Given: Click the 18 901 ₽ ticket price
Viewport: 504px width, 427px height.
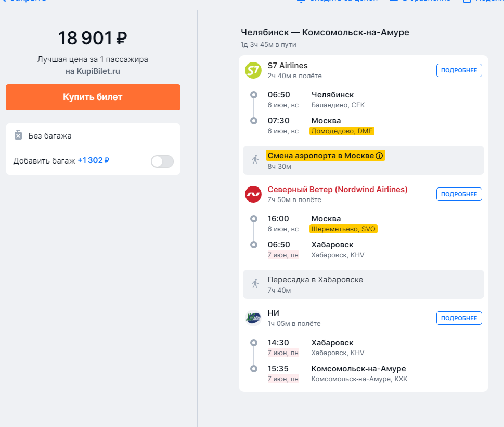Looking at the screenshot, I should coord(93,38).
